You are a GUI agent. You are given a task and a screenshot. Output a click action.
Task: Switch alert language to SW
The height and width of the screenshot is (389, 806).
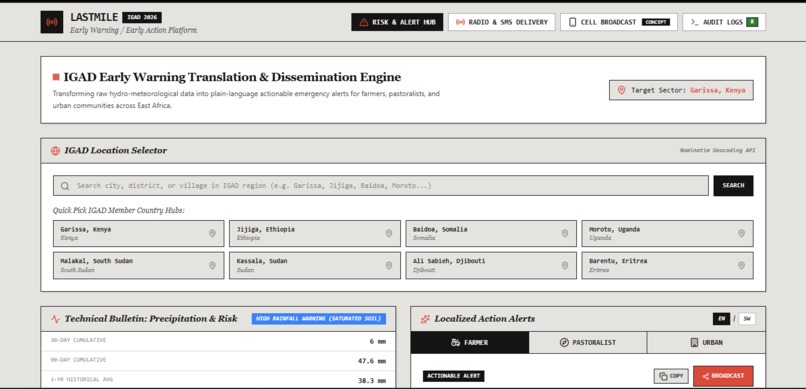(x=747, y=319)
